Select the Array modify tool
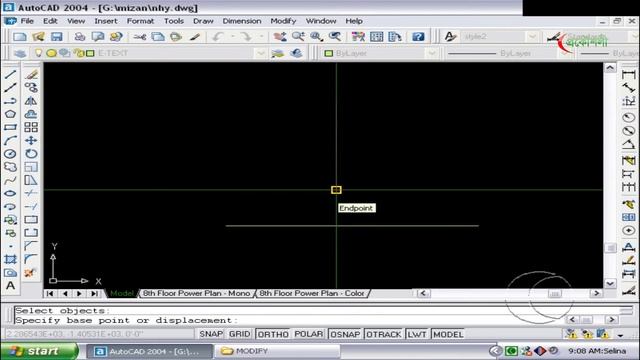 (31, 127)
